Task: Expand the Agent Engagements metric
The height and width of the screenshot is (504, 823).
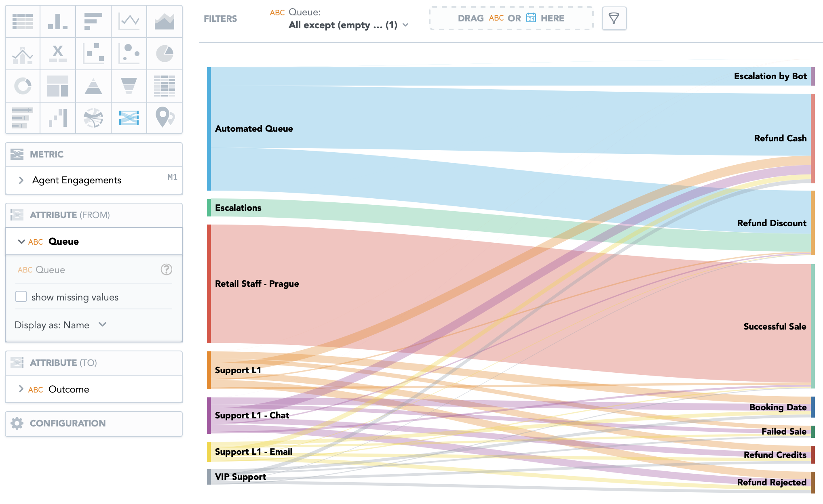Action: click(20, 179)
